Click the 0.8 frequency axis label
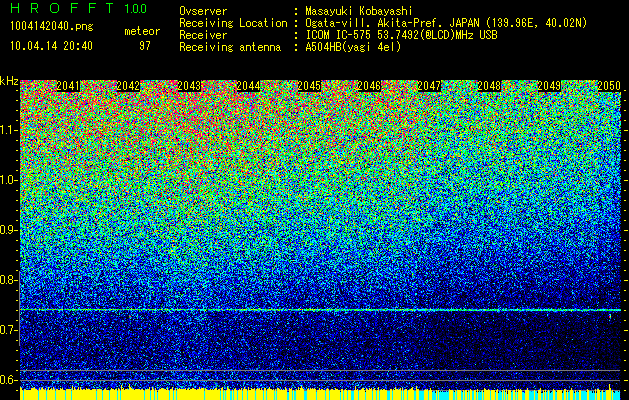This screenshot has width=629, height=400. pos(8,280)
